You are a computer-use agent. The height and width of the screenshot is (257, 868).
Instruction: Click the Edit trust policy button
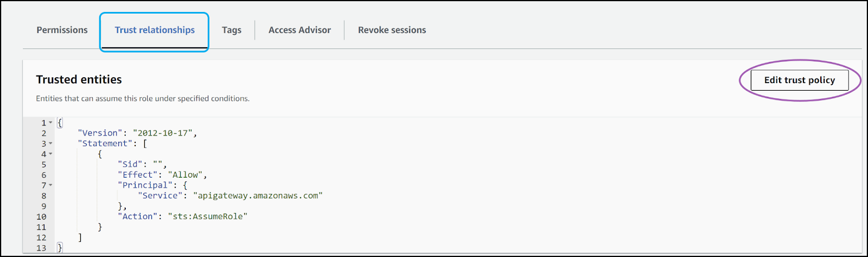799,80
